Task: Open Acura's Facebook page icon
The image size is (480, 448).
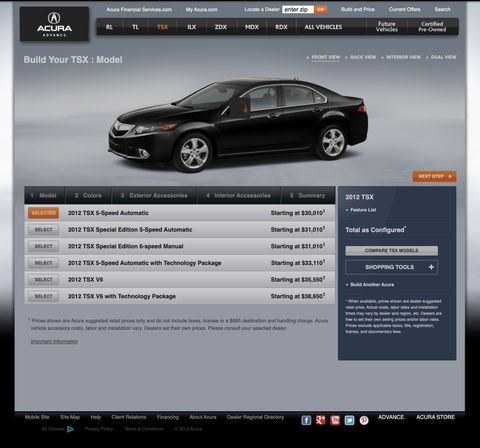Action: pos(306,420)
